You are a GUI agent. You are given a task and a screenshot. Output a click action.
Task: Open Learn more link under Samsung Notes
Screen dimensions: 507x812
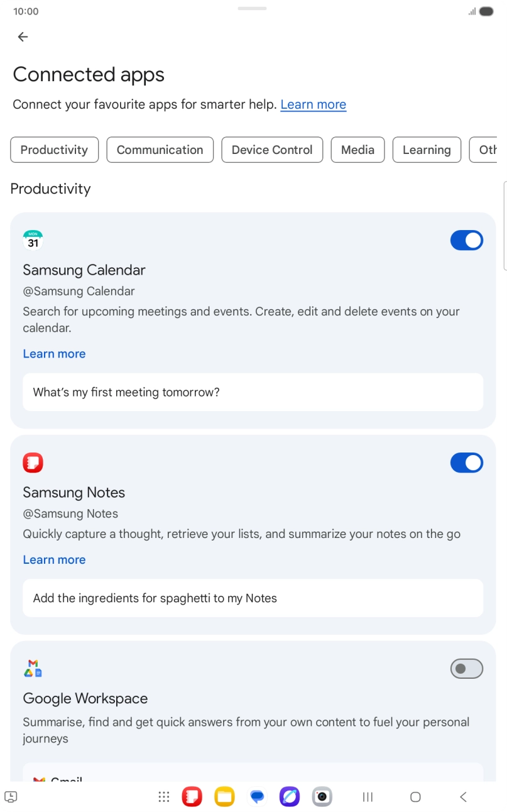[54, 559]
